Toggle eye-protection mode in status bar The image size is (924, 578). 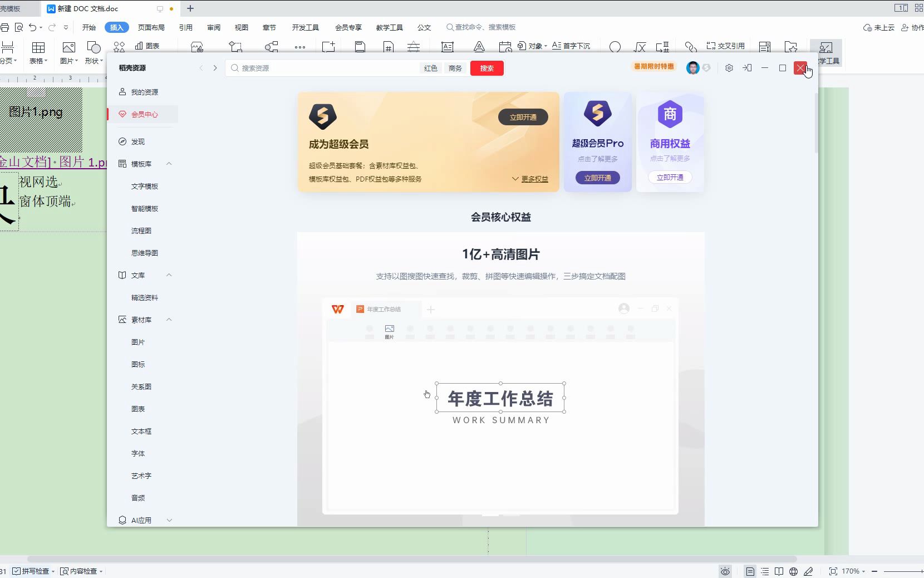click(724, 571)
